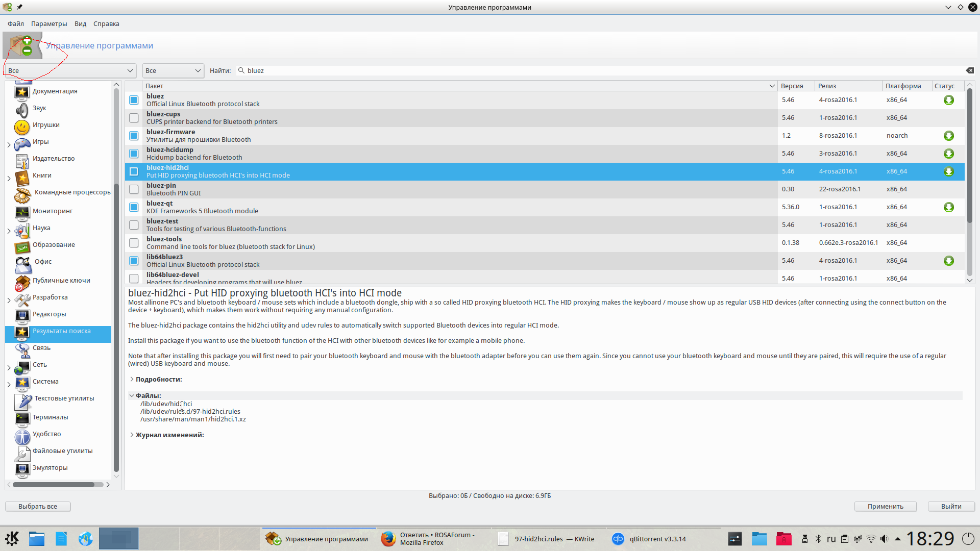The image size is (980, 551).
Task: Open the Terminals category icon
Action: 22,418
